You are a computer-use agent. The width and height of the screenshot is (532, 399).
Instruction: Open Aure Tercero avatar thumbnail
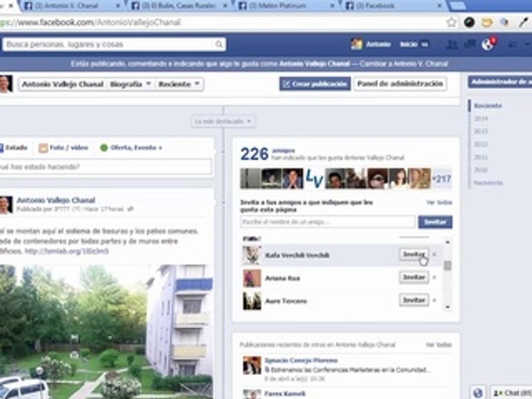tap(252, 300)
